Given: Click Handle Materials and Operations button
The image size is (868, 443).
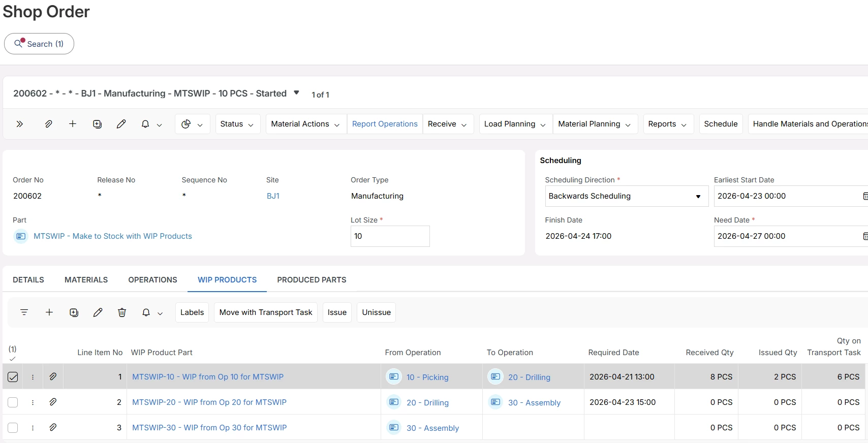Looking at the screenshot, I should (808, 124).
